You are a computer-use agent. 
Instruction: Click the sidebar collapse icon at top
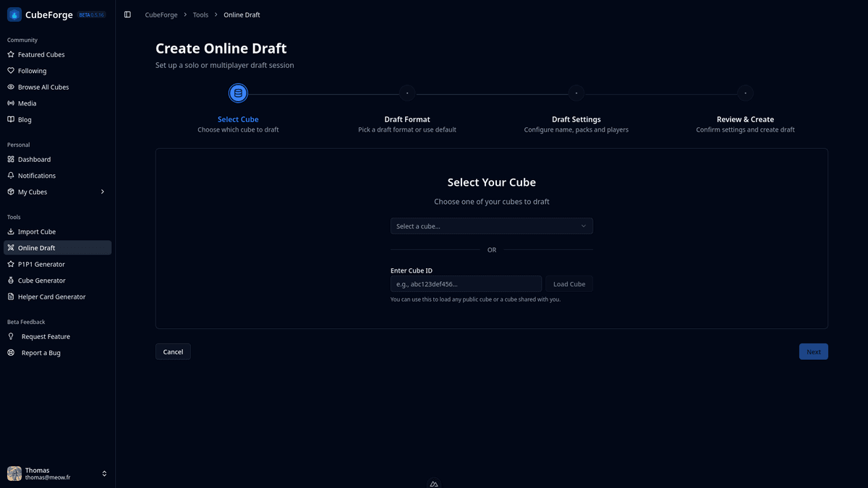[x=128, y=14]
